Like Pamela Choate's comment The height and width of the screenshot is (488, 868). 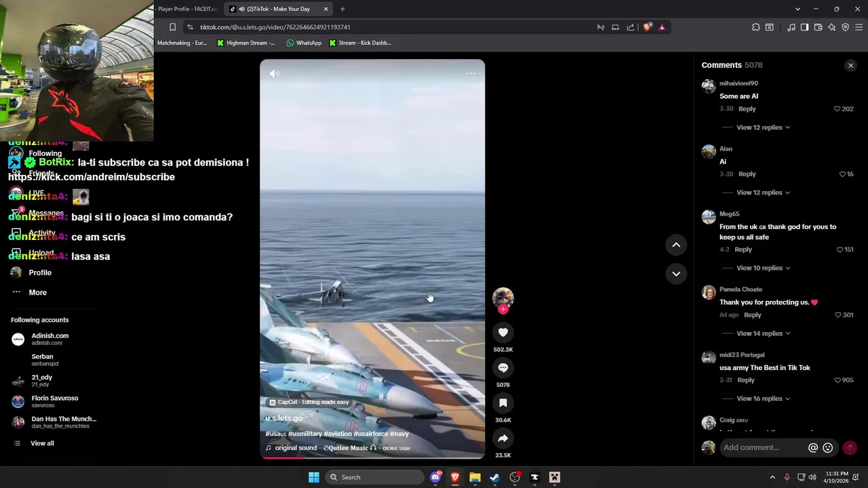coord(838,314)
